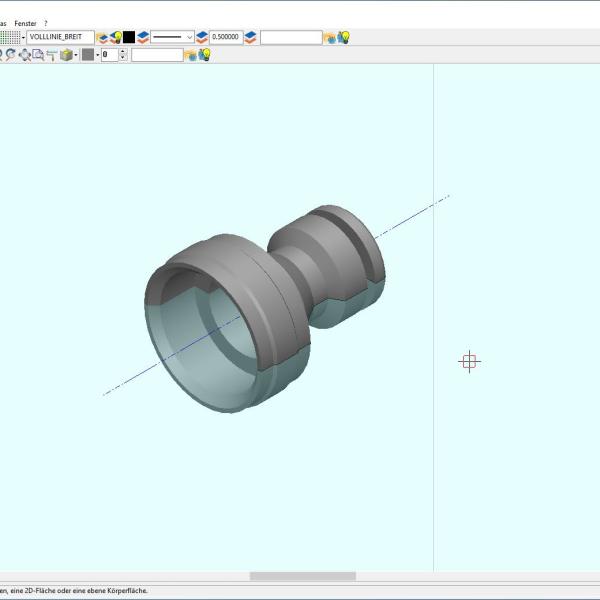Screen dimensions: 600x600
Task: Click the paint roller icon
Action: tap(52, 55)
